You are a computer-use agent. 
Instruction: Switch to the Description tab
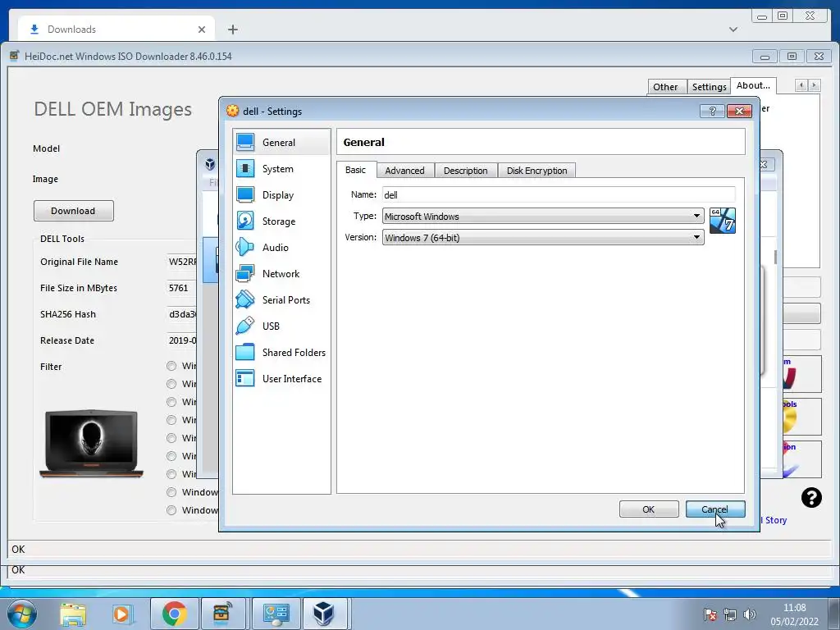click(x=466, y=171)
